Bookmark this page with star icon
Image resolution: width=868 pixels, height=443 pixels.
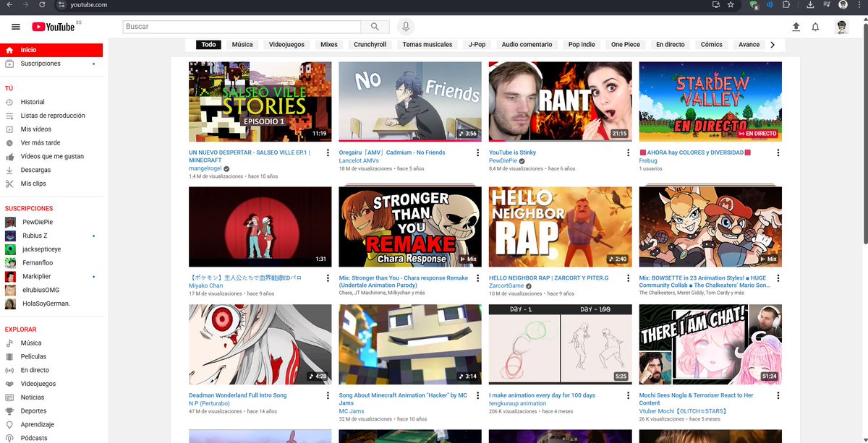pos(731,4)
